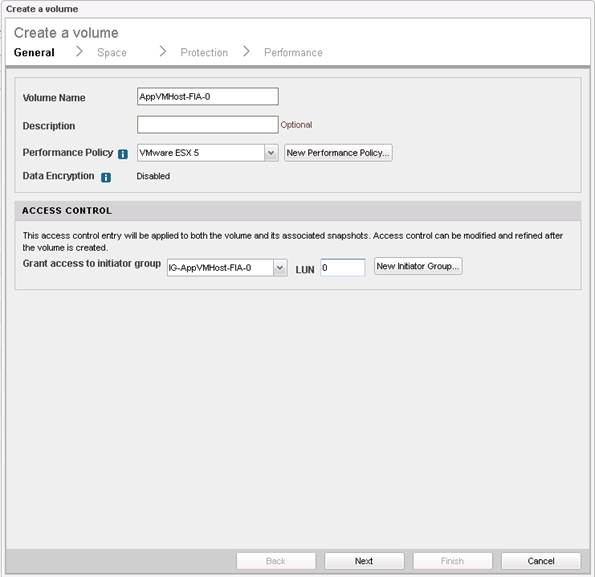Image resolution: width=595 pixels, height=577 pixels.
Task: Proceed with the Next button
Action: click(x=364, y=561)
